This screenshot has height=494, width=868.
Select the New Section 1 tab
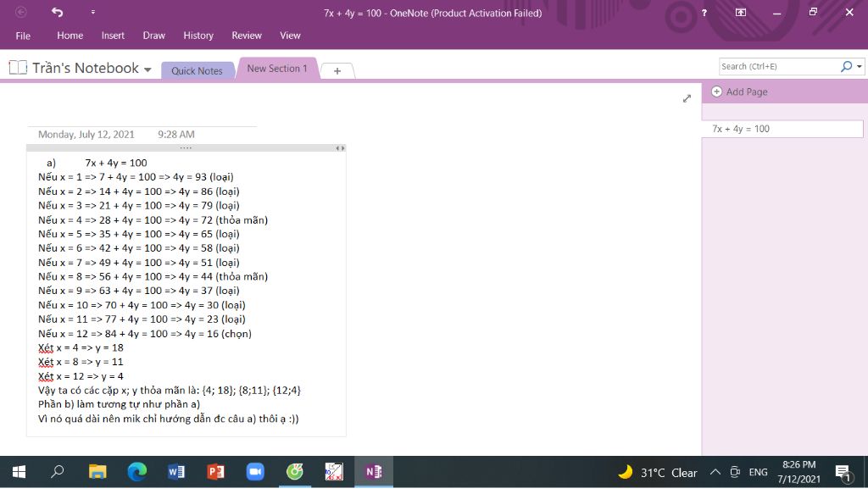tap(277, 69)
